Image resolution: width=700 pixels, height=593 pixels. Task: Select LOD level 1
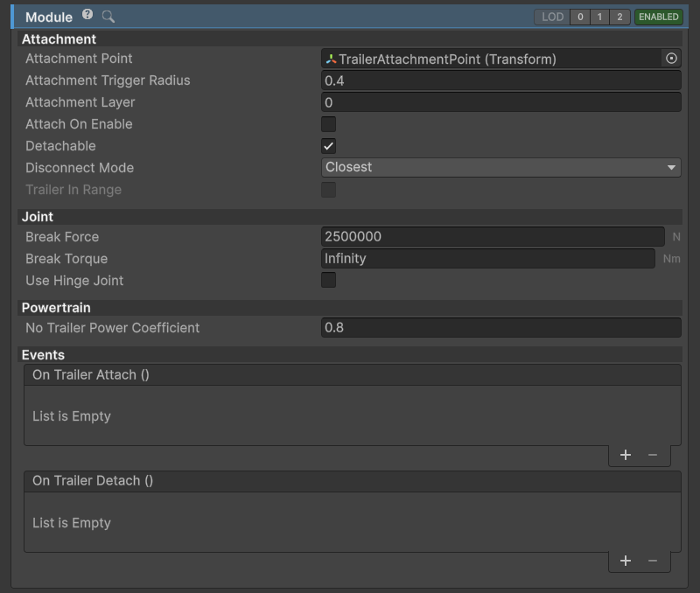[x=599, y=17]
